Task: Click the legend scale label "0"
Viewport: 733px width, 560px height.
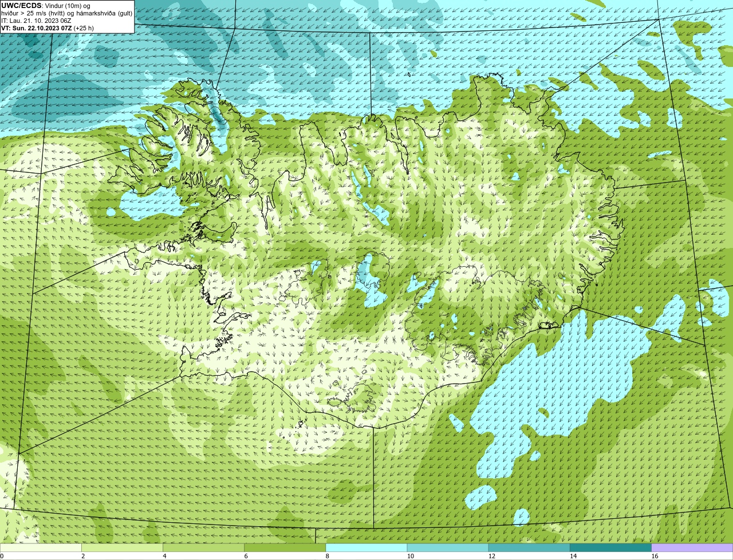Action: point(2,556)
